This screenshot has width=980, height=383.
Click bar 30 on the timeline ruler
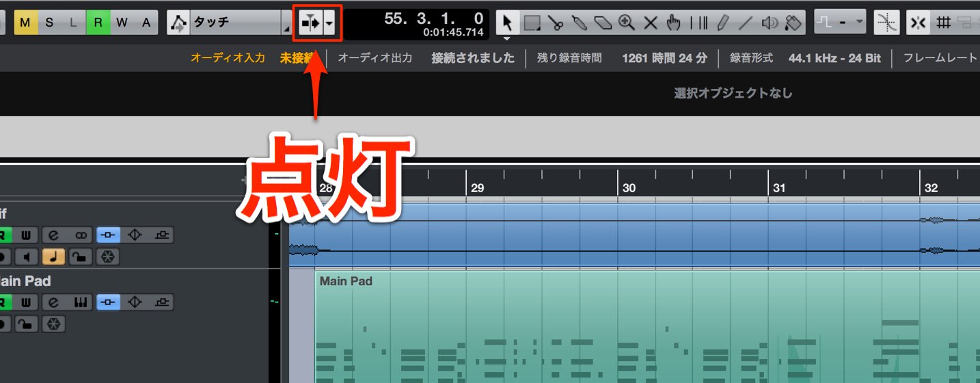pyautogui.click(x=629, y=188)
